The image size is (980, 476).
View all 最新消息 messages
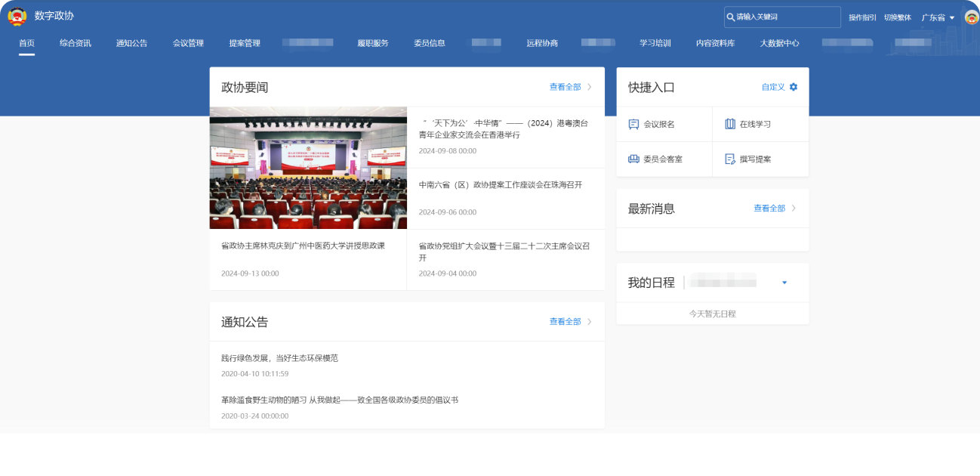pos(774,209)
